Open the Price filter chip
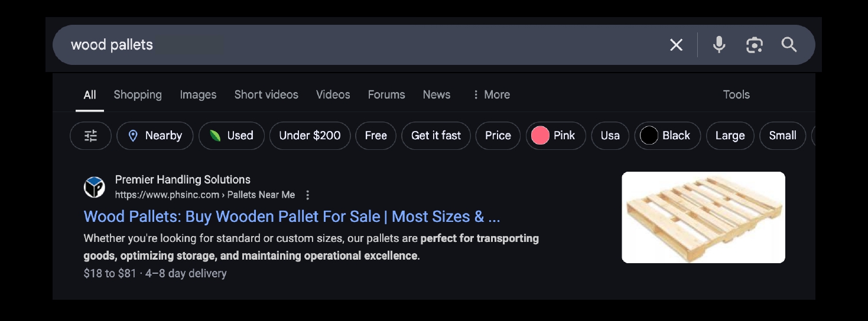This screenshot has width=868, height=321. 498,136
